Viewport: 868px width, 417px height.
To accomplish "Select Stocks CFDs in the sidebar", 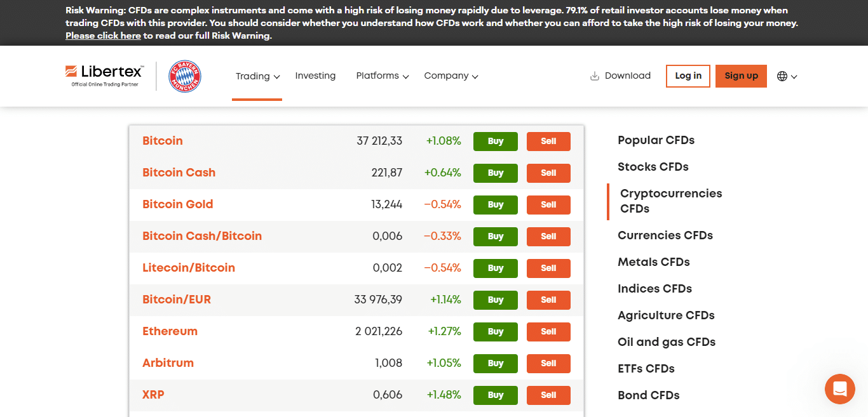I will click(653, 167).
